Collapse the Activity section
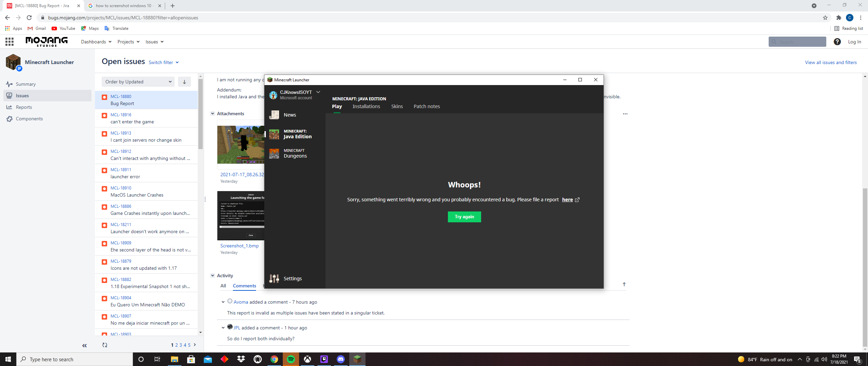 (213, 276)
